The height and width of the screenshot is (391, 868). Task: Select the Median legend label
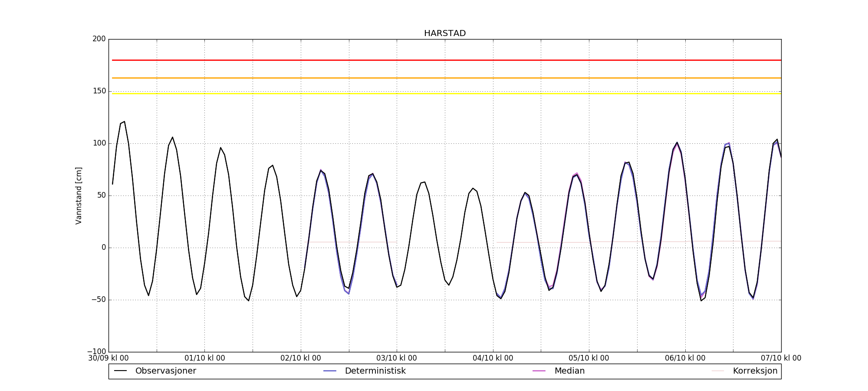coord(569,371)
